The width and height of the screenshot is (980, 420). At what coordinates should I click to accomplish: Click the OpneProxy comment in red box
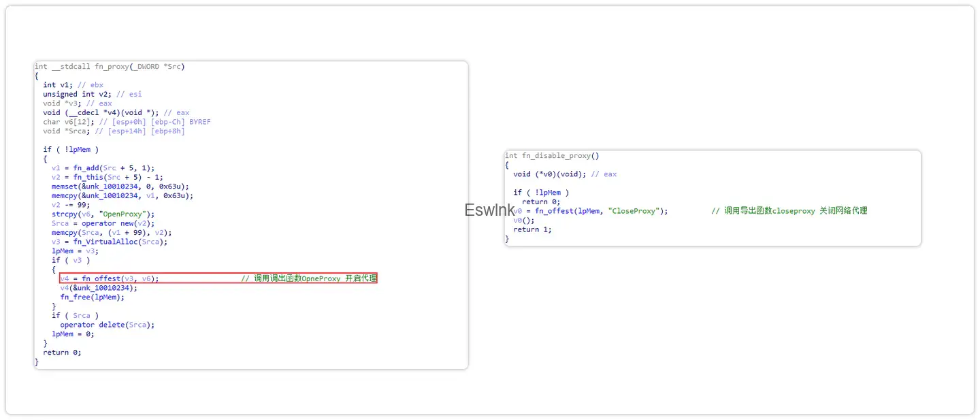[x=309, y=278]
